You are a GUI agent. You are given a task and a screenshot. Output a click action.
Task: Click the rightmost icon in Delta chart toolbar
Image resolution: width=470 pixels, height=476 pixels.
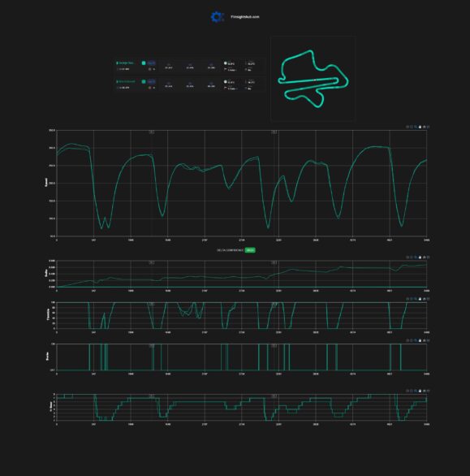coord(428,257)
